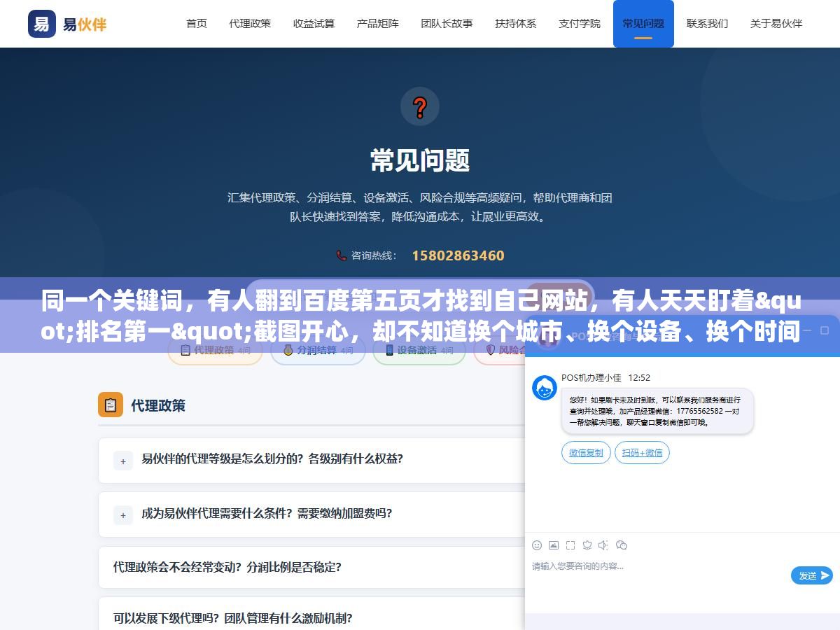Send the chat message with 发送
Viewport: 840px width, 630px height.
[812, 575]
